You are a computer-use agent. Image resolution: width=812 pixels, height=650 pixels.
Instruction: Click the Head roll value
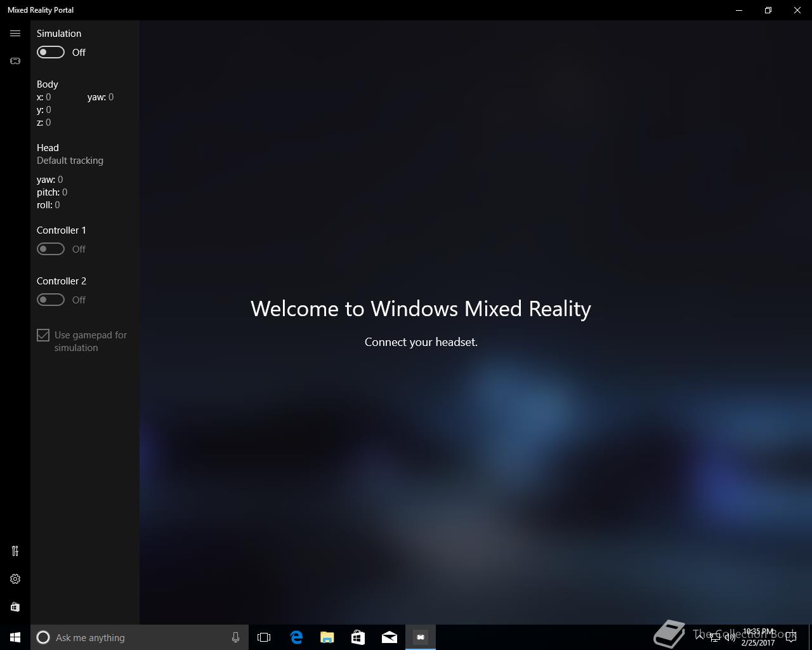click(x=57, y=205)
